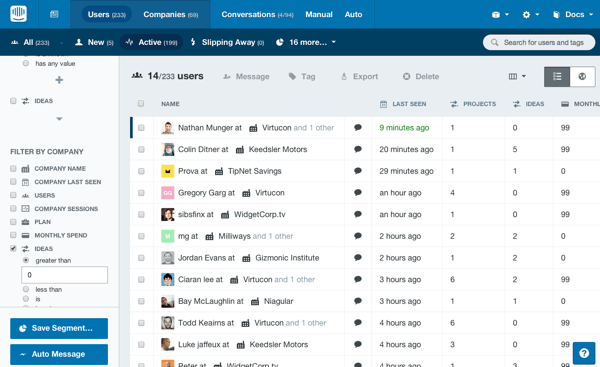Viewport: 600px width, 367px height.
Task: Select the 'less than' radio option
Action: pos(26,289)
